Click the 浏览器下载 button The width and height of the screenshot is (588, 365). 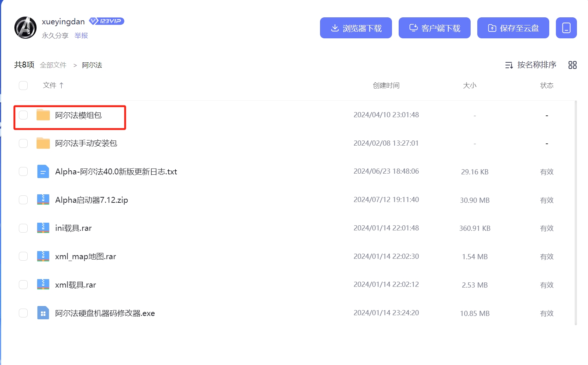pyautogui.click(x=356, y=28)
